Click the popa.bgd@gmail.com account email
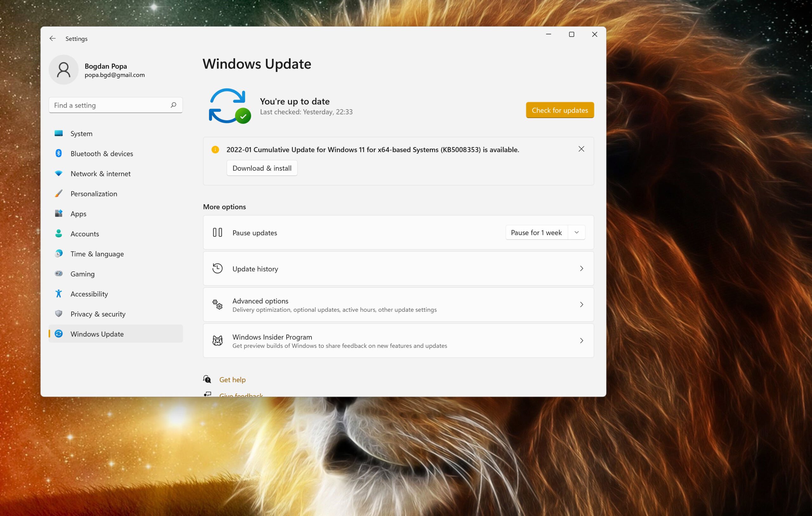The width and height of the screenshot is (812, 516). (115, 75)
